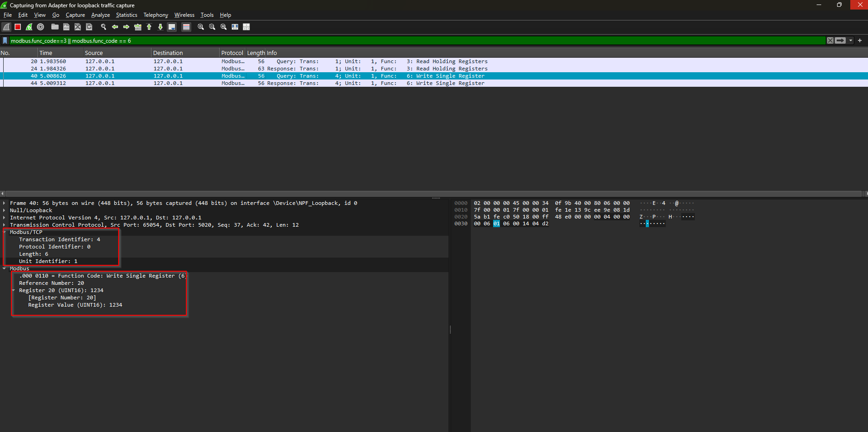Select the Unit Identifier: 1 field
This screenshot has width=868, height=432.
(x=48, y=261)
